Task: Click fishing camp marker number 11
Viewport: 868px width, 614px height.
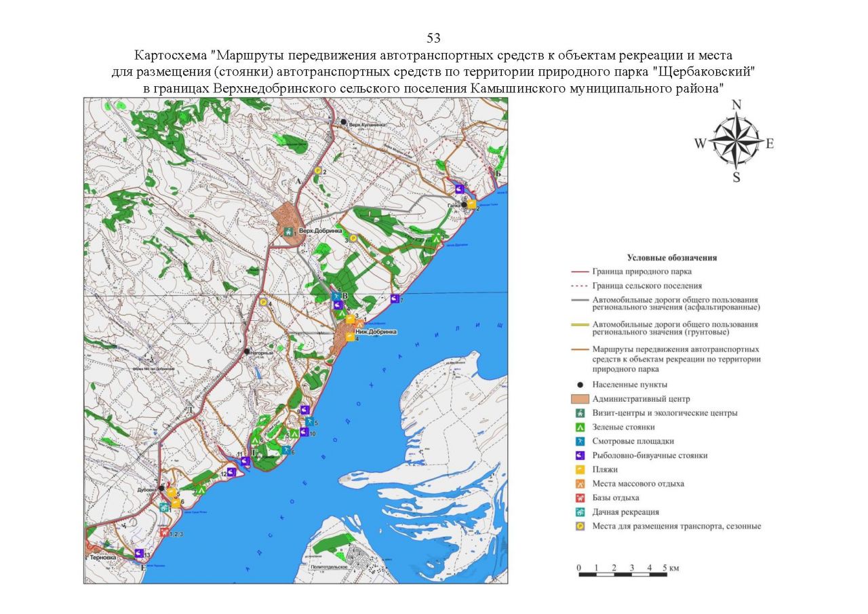Action: (245, 461)
